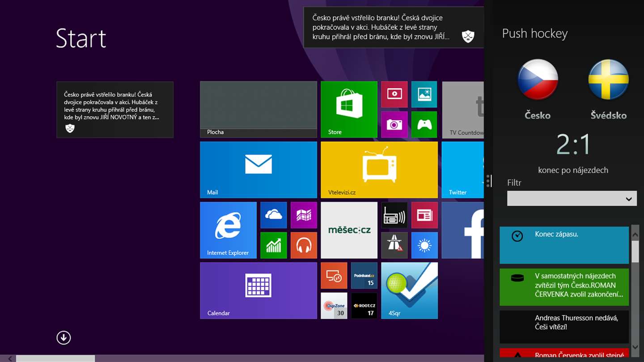
Task: Open the Xbox Games controller tile
Action: tap(424, 124)
